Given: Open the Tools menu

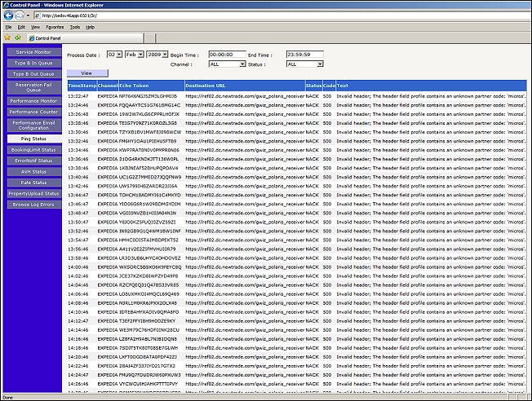Looking at the screenshot, I should pyautogui.click(x=75, y=27).
